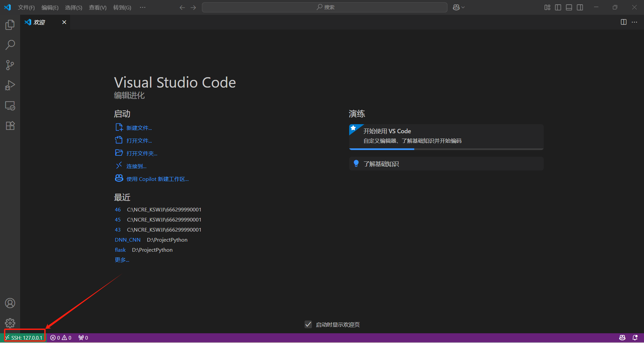
Task: Click 使用 Copilot 新建工作区... link
Action: point(157,179)
